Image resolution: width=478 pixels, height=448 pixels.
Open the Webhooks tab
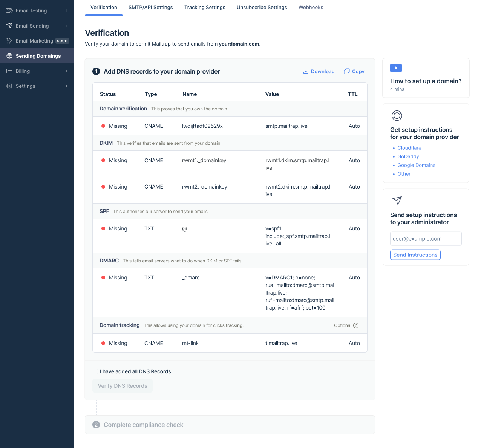tap(311, 8)
